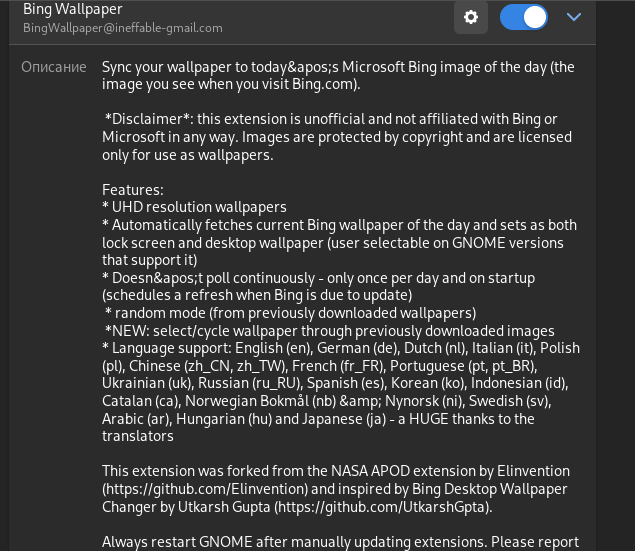Click the *NEW: select/cycle wallpaper line

click(x=330, y=331)
